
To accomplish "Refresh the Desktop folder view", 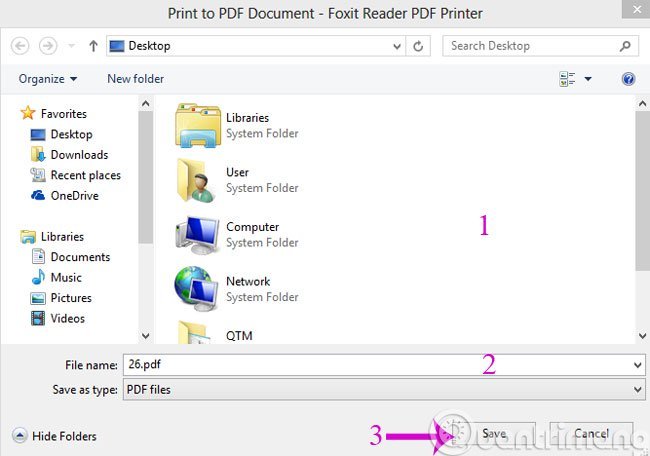I will (418, 46).
